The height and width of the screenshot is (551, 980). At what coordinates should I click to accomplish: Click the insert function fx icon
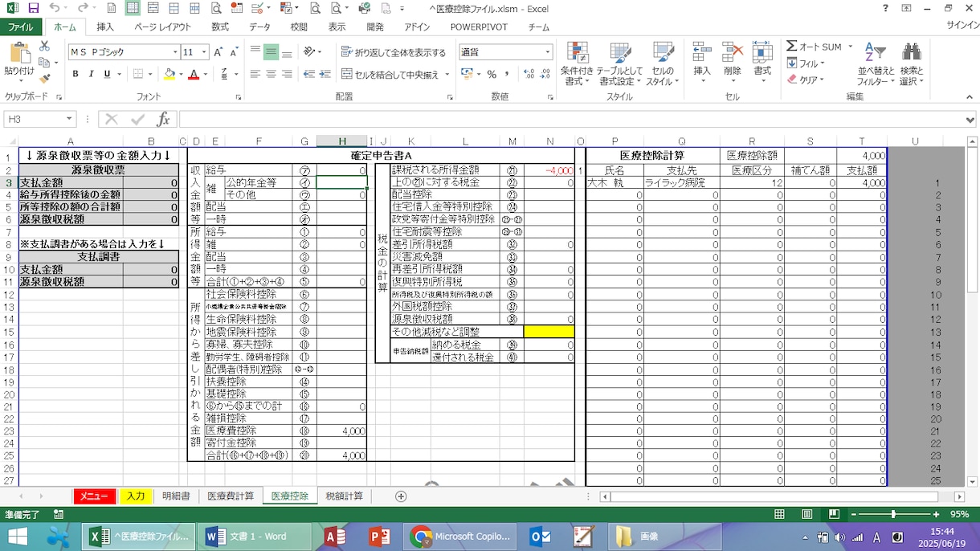click(x=164, y=120)
